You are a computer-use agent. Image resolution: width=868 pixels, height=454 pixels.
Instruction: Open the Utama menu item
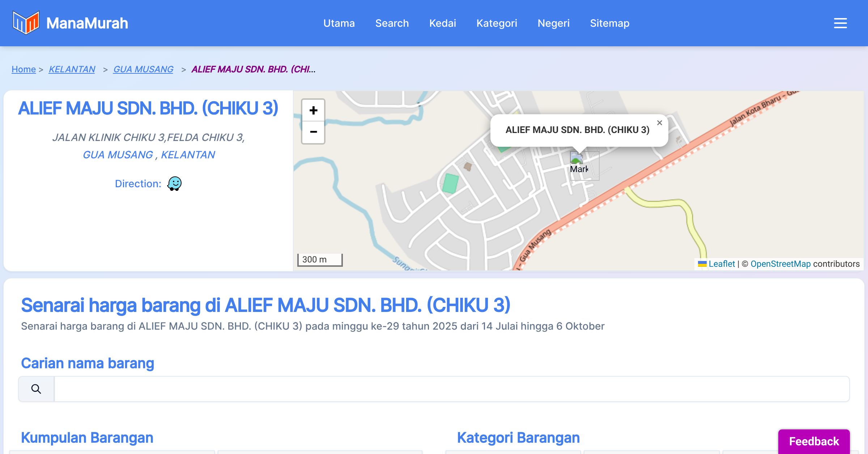[339, 23]
